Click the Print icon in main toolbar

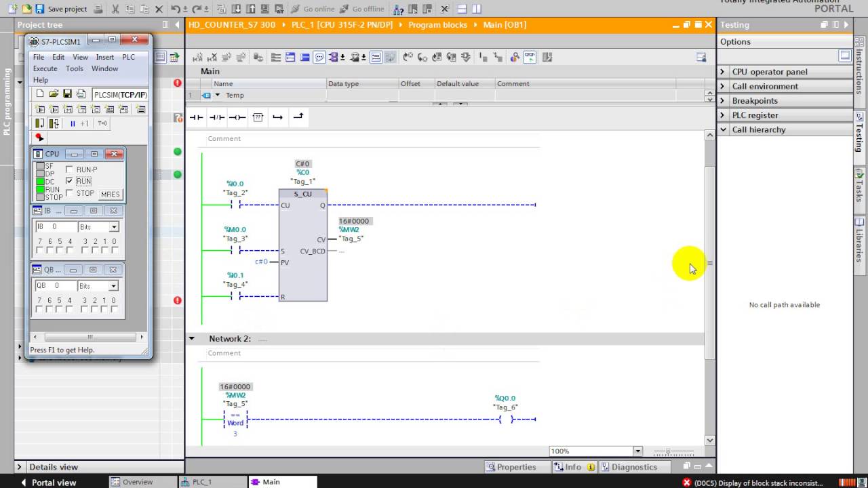coord(98,9)
